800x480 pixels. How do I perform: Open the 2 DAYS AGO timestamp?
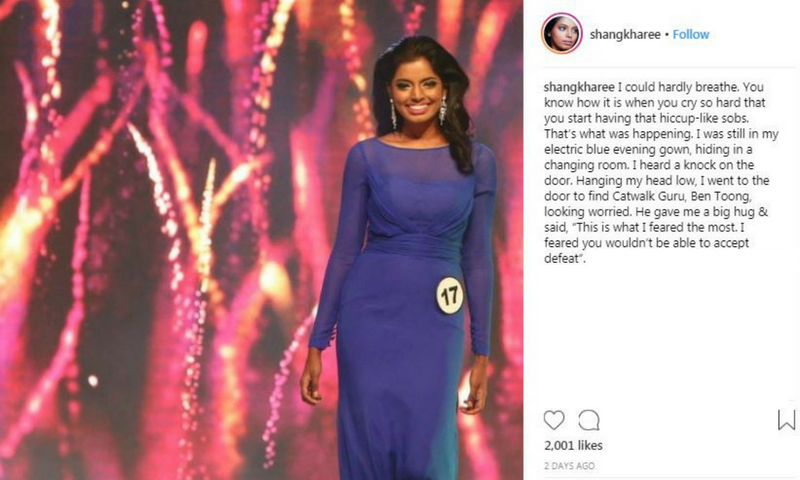569,466
